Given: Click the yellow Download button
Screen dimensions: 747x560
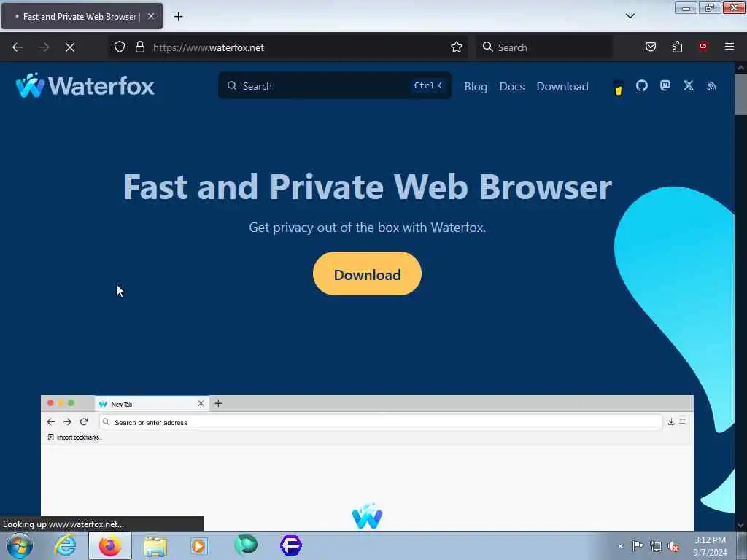Looking at the screenshot, I should point(367,274).
